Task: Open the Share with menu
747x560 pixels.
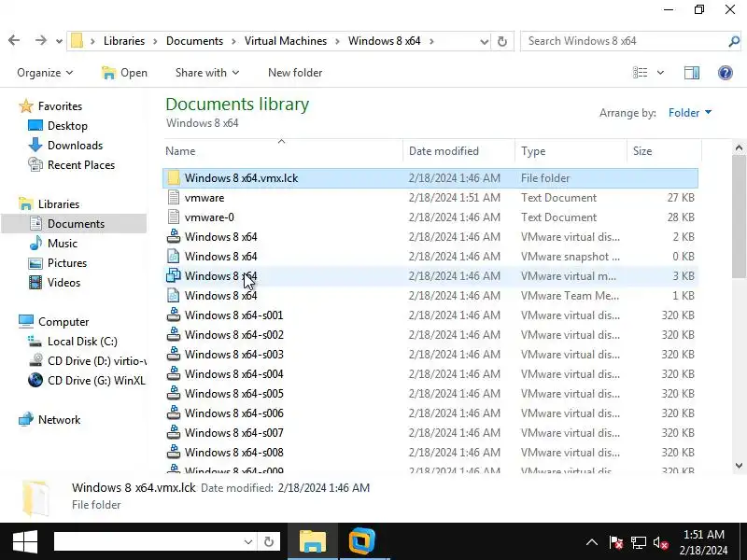Action: 206,73
